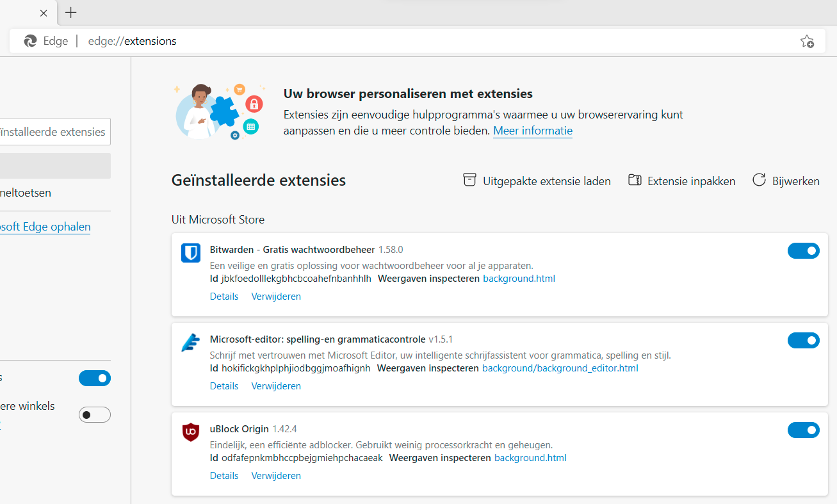Click the Edge logo in address bar
The image size is (837, 504).
click(30, 41)
